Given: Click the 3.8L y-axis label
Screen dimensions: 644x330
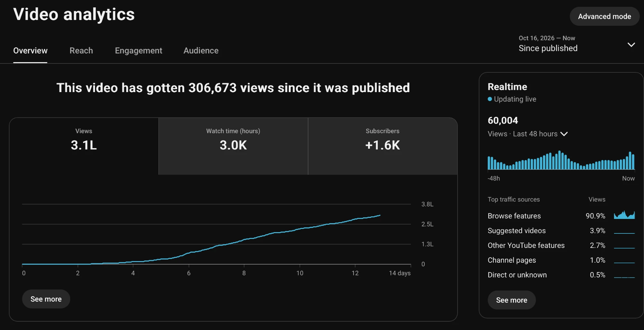Looking at the screenshot, I should point(427,204).
